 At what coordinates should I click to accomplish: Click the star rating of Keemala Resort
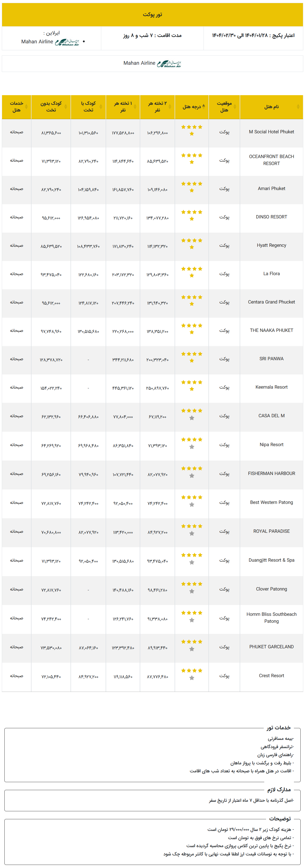pos(192,386)
